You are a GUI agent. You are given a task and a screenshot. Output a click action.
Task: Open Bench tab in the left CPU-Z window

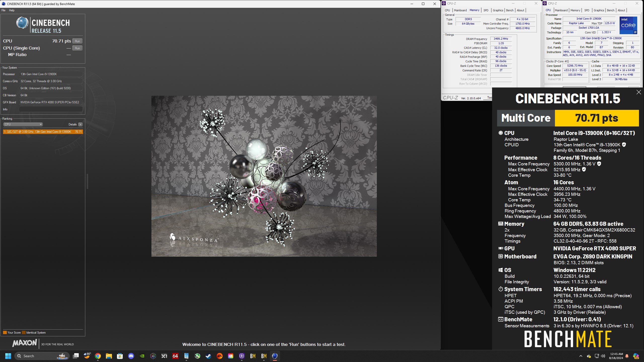point(510,10)
